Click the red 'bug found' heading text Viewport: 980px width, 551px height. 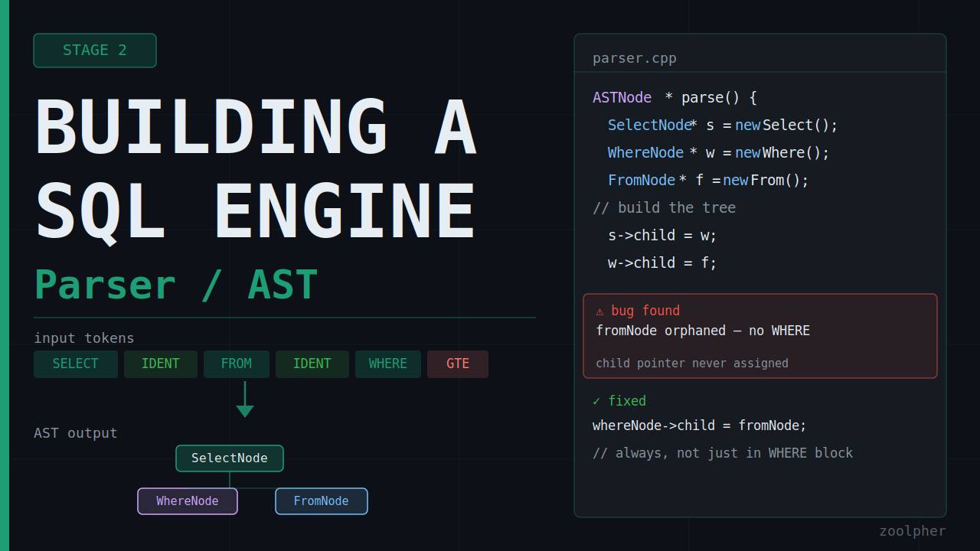tap(645, 311)
